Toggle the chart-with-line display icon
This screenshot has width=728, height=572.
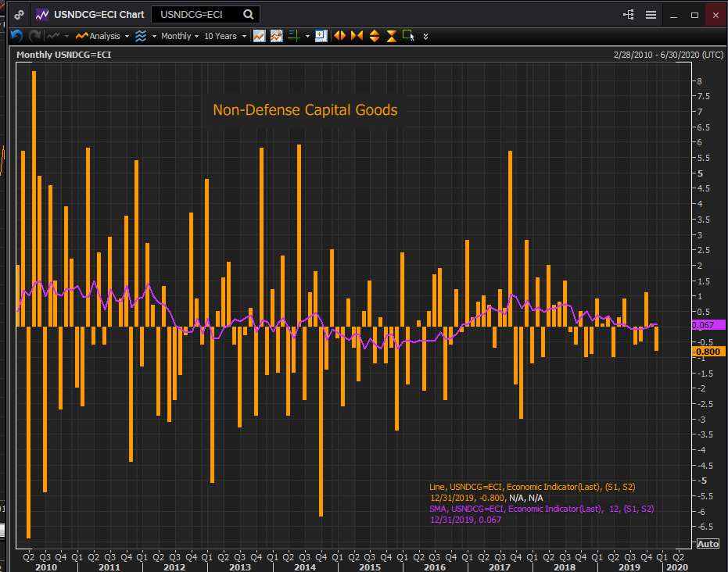[259, 36]
